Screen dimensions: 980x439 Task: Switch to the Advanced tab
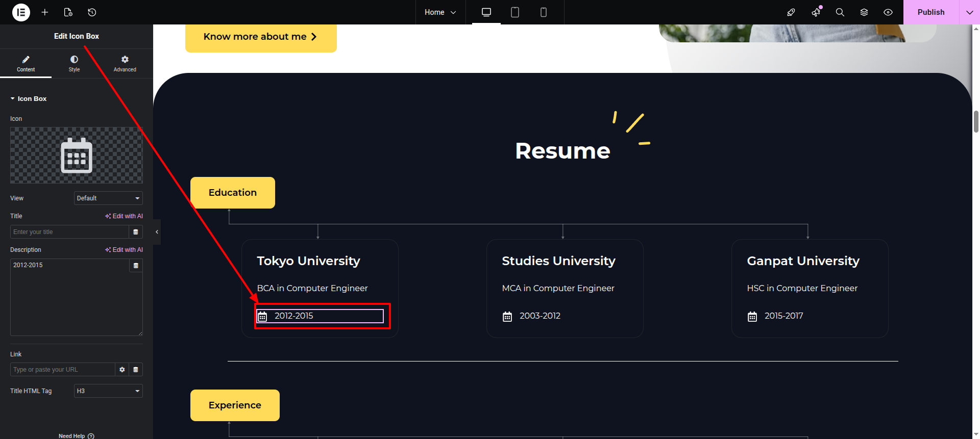pyautogui.click(x=125, y=64)
